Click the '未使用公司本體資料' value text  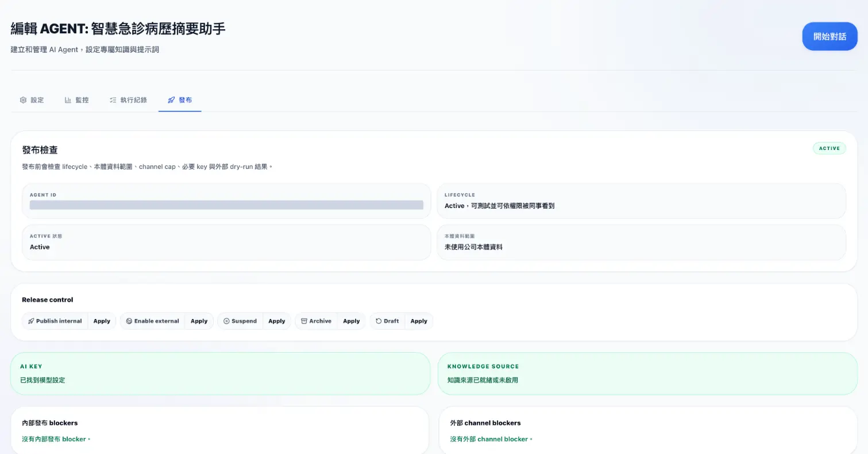pos(473,247)
